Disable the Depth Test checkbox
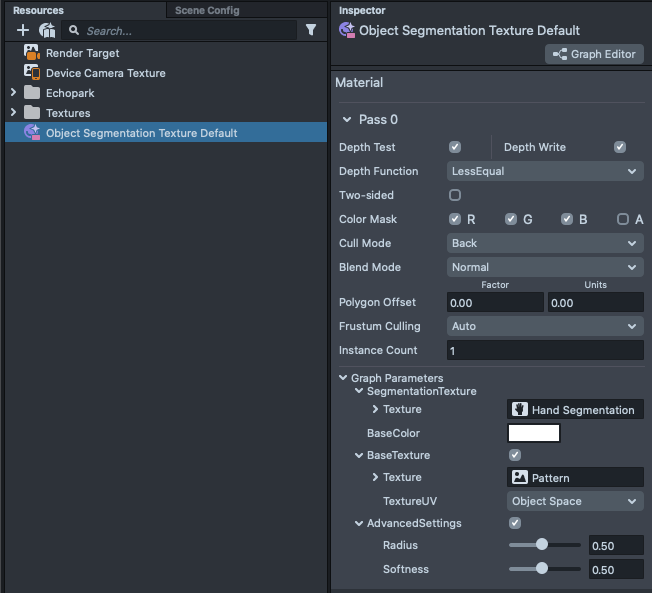Image resolution: width=652 pixels, height=593 pixels. 455,147
